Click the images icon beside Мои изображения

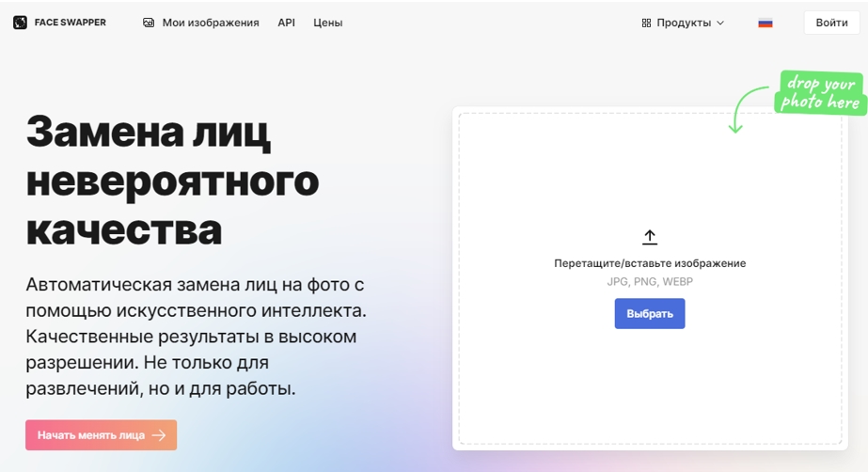click(x=149, y=23)
